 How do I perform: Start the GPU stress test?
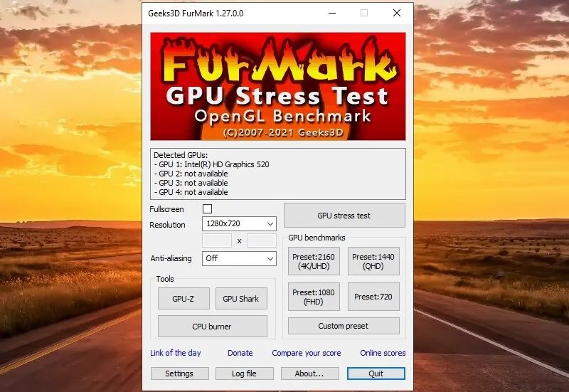click(x=344, y=216)
